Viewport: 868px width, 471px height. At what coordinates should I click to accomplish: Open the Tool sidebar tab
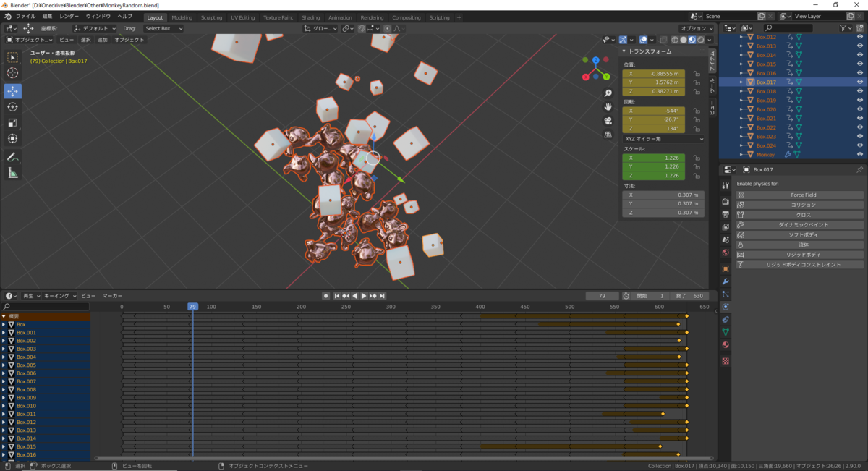pyautogui.click(x=712, y=85)
